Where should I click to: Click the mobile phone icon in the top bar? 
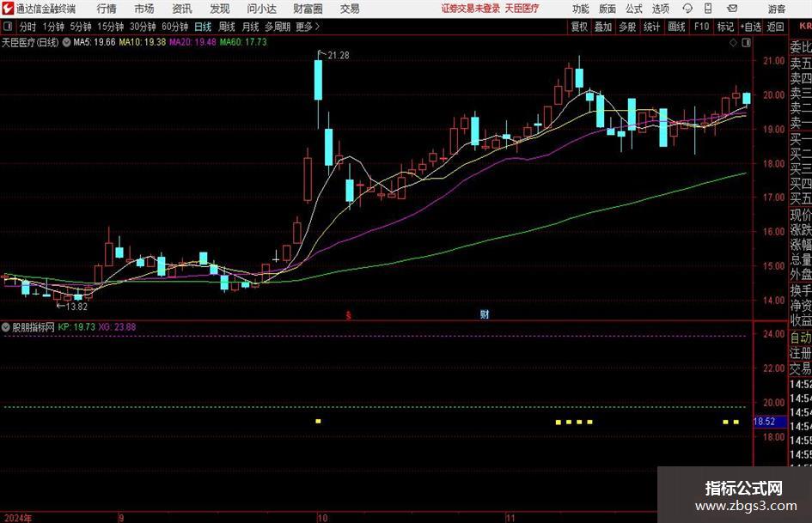pos(708,9)
